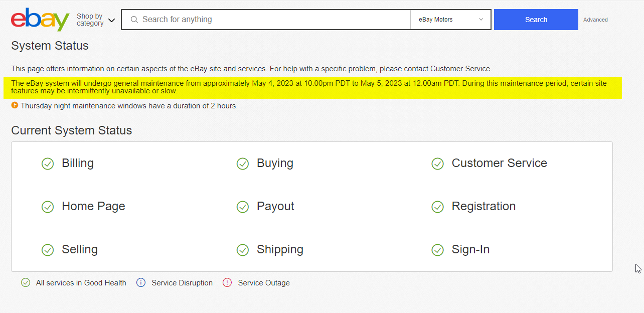Click the Billing status label
Viewport: 644px width, 313px height.
(x=78, y=163)
